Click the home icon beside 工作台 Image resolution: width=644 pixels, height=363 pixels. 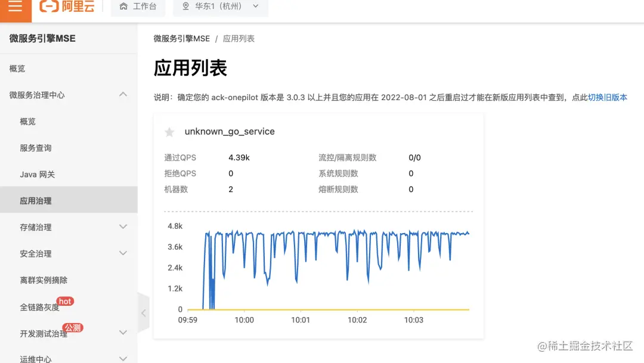tap(123, 6)
